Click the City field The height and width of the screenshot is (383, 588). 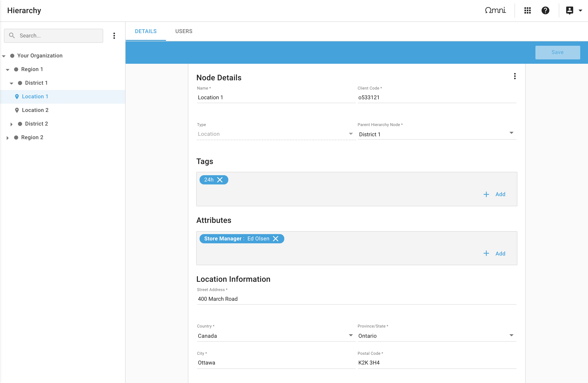click(x=276, y=363)
